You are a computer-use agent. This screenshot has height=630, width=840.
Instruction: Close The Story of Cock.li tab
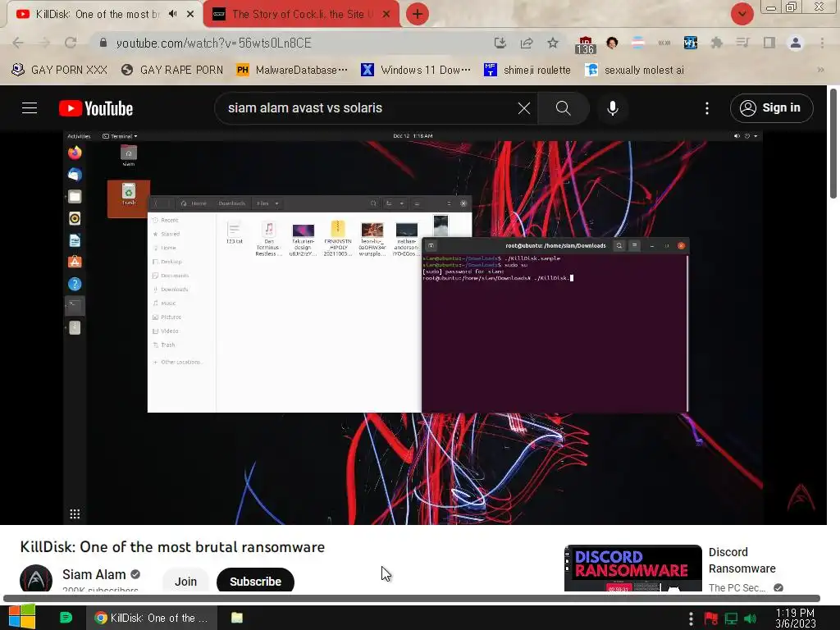point(386,14)
